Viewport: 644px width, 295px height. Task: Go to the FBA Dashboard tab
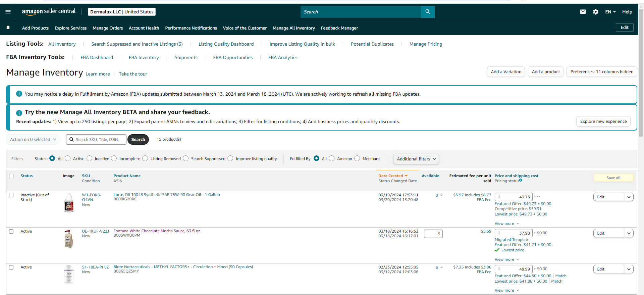pos(97,57)
